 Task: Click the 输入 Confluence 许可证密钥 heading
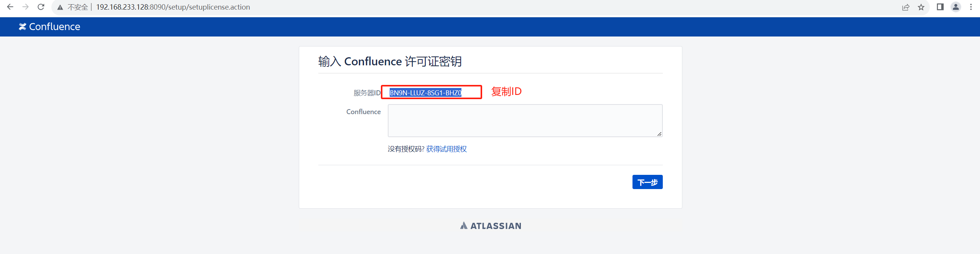pyautogui.click(x=390, y=61)
